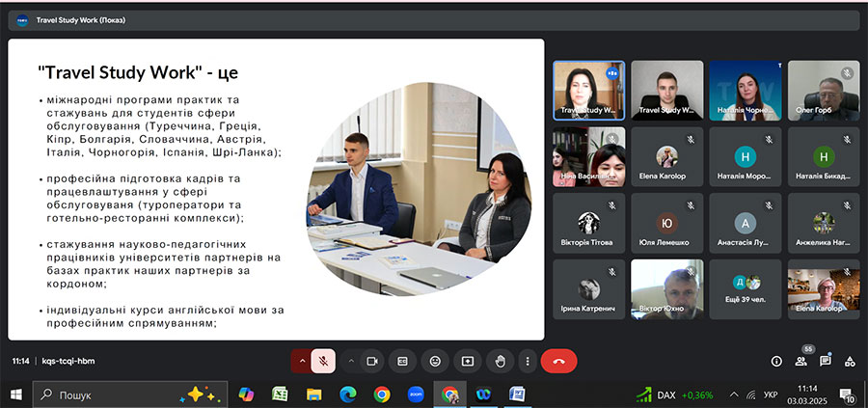Unmute the microphone in the call bar
Screen dimensions: 868x408
[324, 361]
